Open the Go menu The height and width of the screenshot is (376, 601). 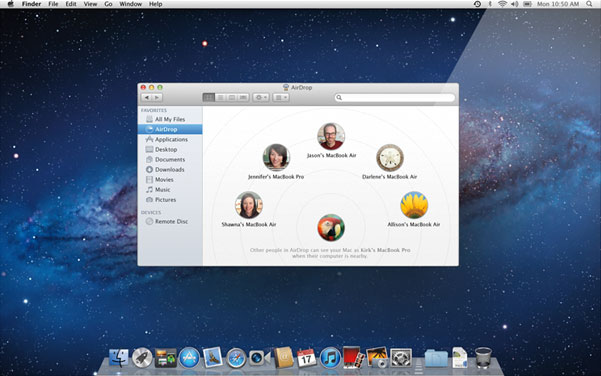(108, 4)
